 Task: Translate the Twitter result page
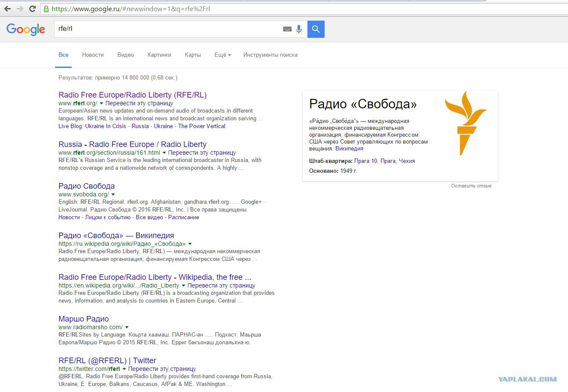162,369
